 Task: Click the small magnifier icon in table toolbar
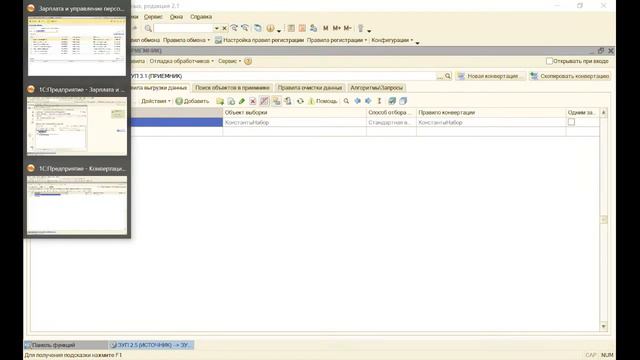tap(346, 101)
